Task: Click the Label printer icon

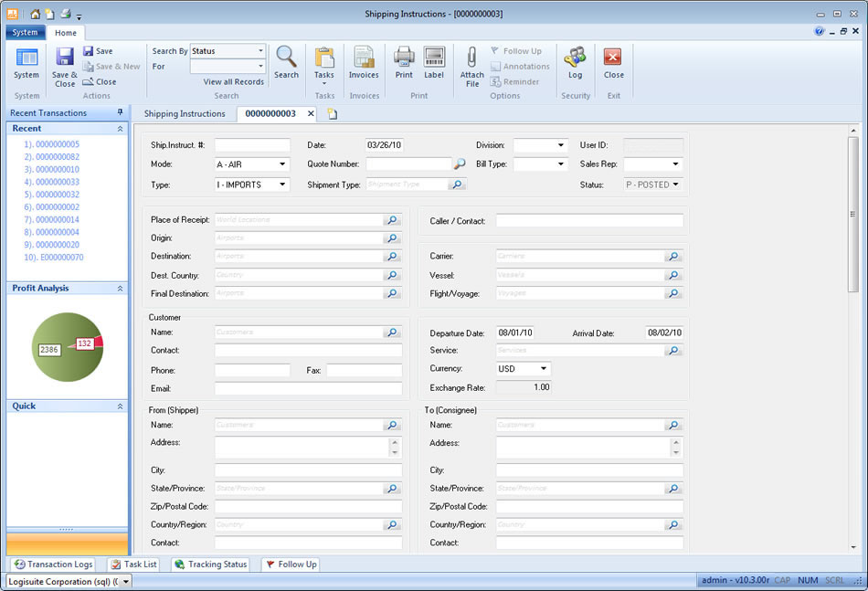Action: pyautogui.click(x=434, y=58)
